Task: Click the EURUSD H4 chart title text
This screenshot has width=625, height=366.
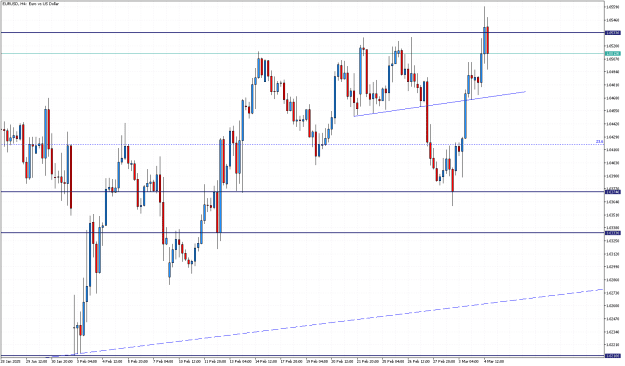Action: coord(30,4)
